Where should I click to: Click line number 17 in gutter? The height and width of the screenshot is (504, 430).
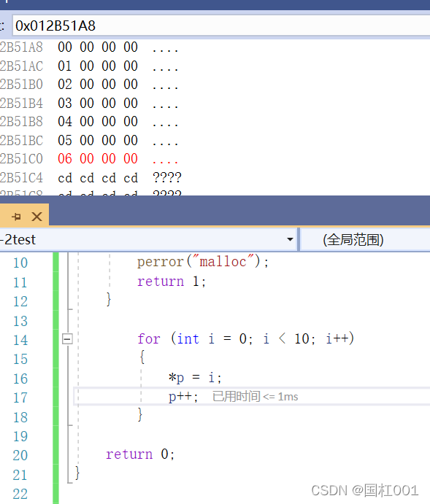20,398
